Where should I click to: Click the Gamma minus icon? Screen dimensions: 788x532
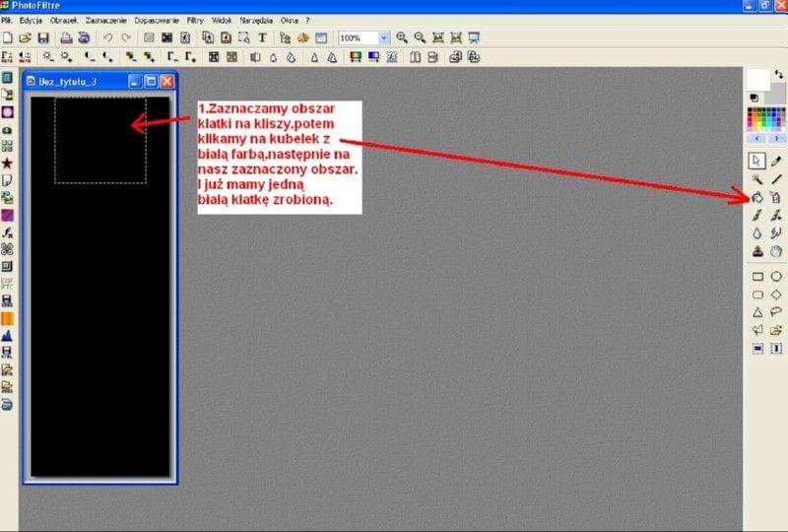171,57
